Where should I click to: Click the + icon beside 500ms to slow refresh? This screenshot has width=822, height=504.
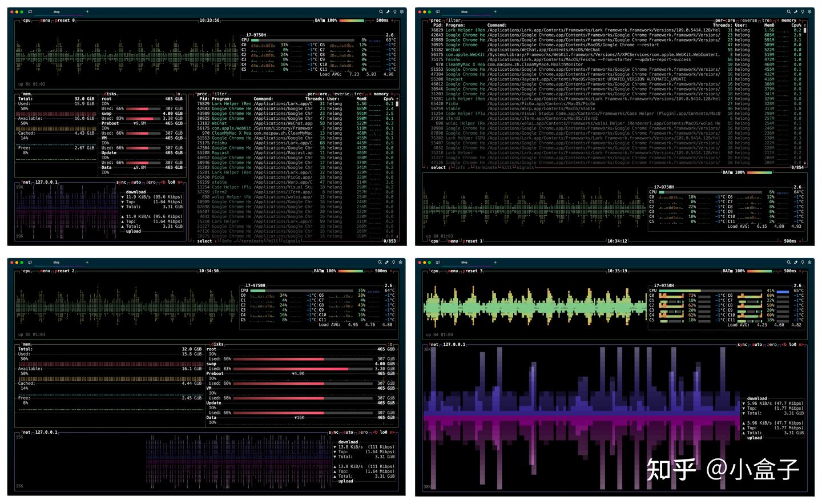pos(392,21)
